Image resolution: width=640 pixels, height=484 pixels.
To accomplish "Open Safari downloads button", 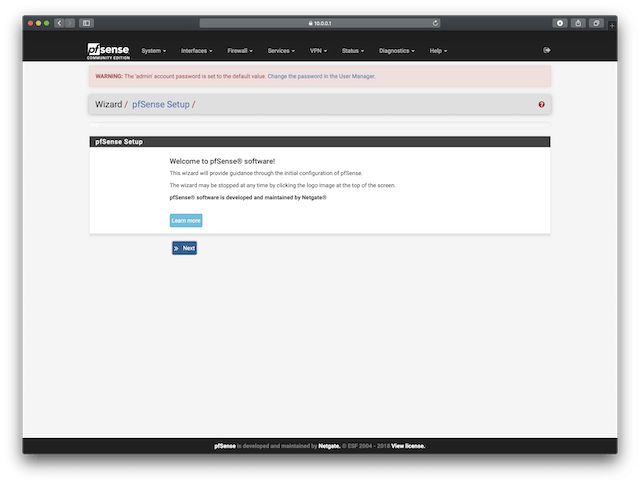I will (560, 23).
